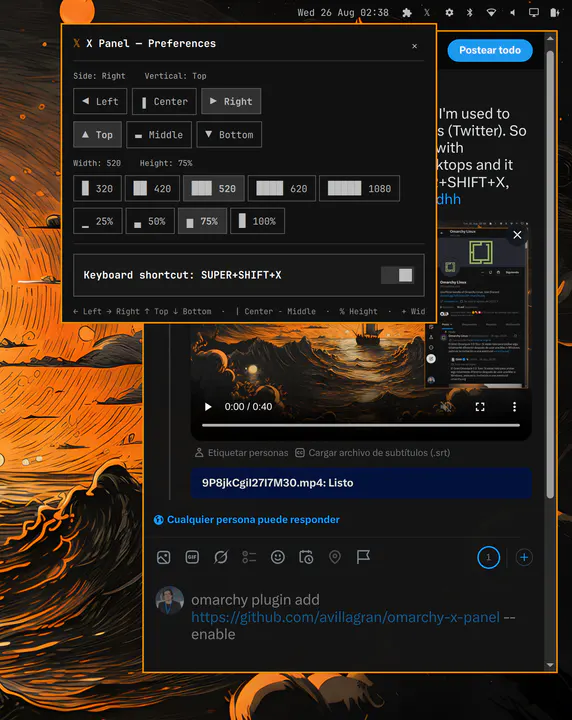This screenshot has width=572, height=720.
Task: Click the Postear todo button
Action: (x=490, y=50)
